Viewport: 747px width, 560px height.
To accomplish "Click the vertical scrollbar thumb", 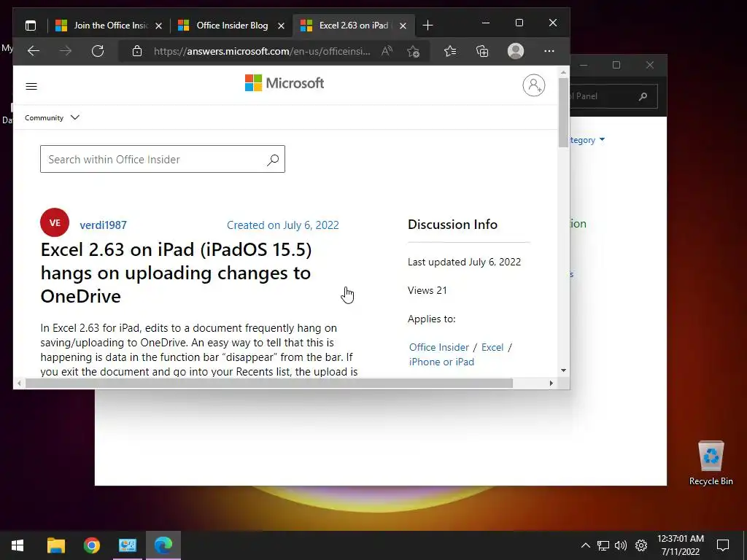I will point(563,112).
